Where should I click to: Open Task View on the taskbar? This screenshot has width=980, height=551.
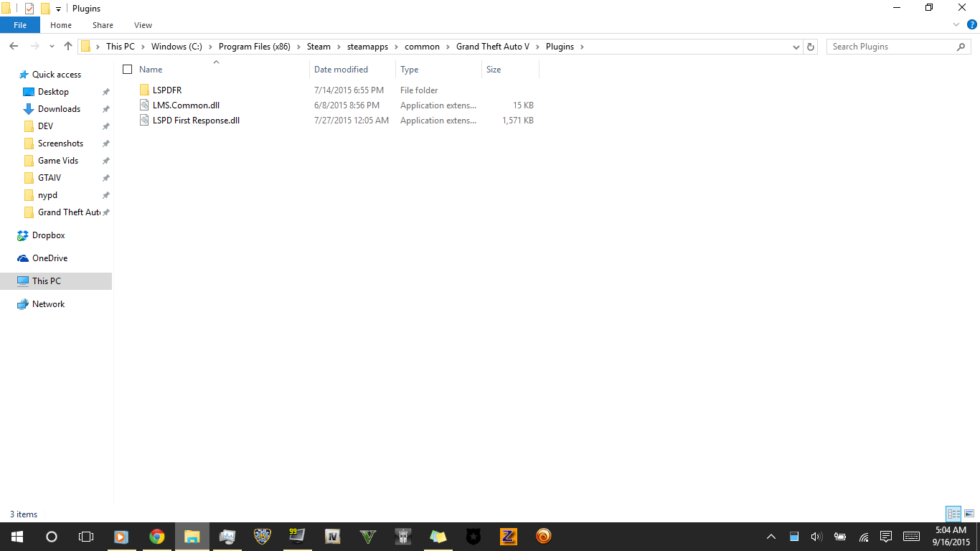click(86, 537)
